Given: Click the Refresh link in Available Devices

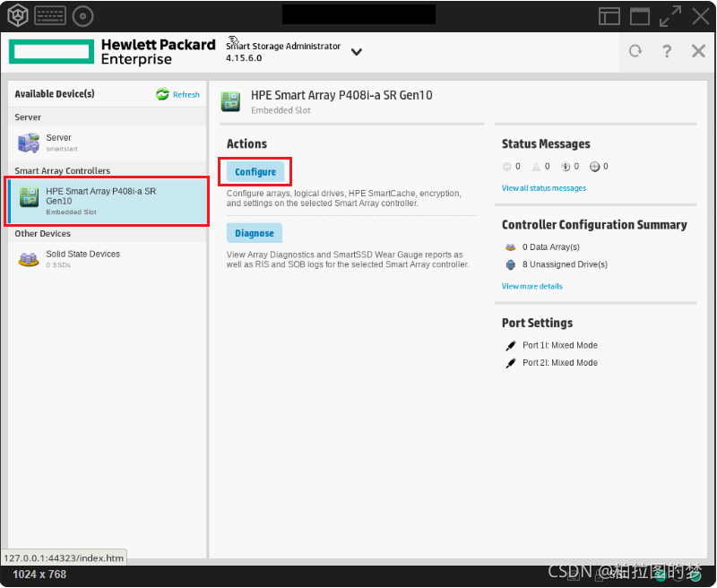Looking at the screenshot, I should point(186,95).
